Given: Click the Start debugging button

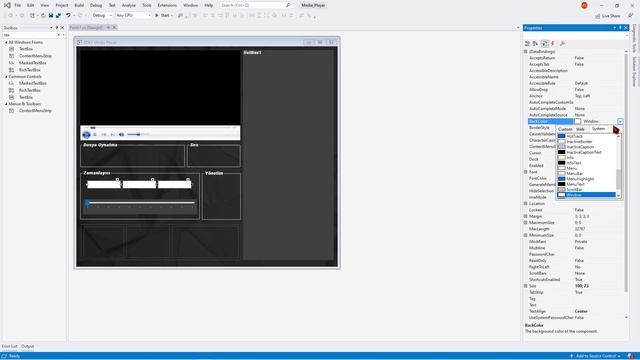Looking at the screenshot, I should (x=163, y=16).
